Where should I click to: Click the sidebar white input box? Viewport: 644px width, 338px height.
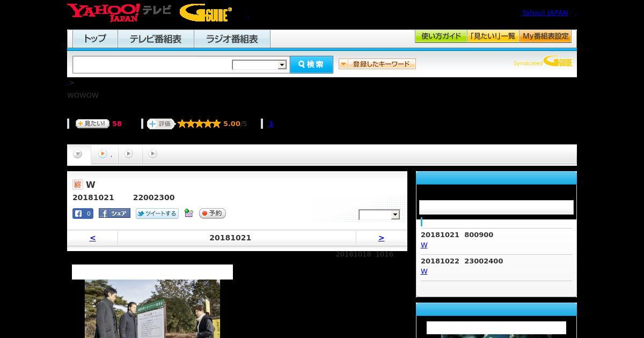click(x=496, y=208)
